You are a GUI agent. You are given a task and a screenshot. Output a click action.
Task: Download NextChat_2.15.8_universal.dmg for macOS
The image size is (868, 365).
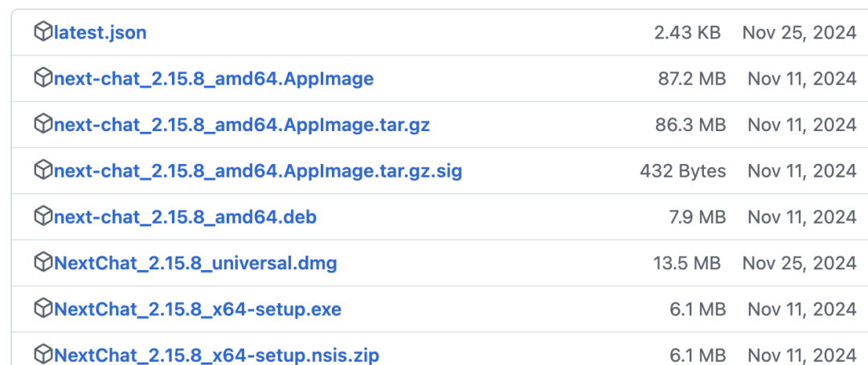(195, 263)
